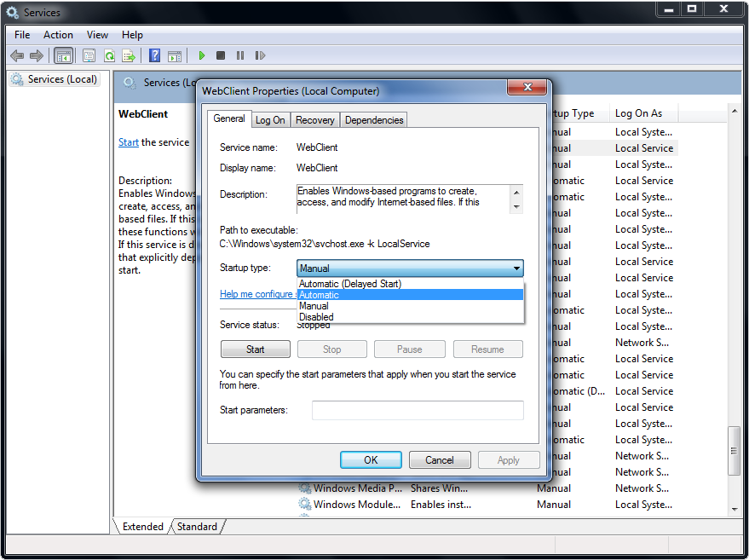Screen dimensions: 749x560
Task: Click the Back arrow in the toolbar
Action: [x=17, y=56]
